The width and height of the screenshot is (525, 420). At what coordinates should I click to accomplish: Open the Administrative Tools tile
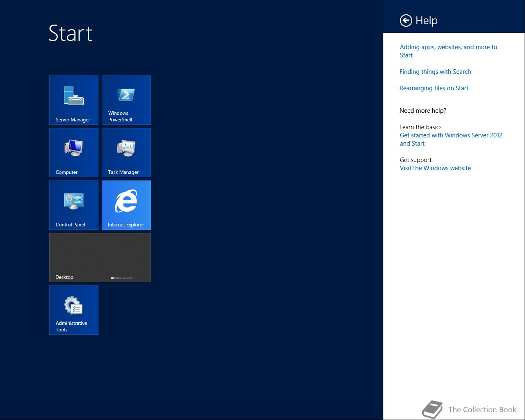[x=74, y=310]
